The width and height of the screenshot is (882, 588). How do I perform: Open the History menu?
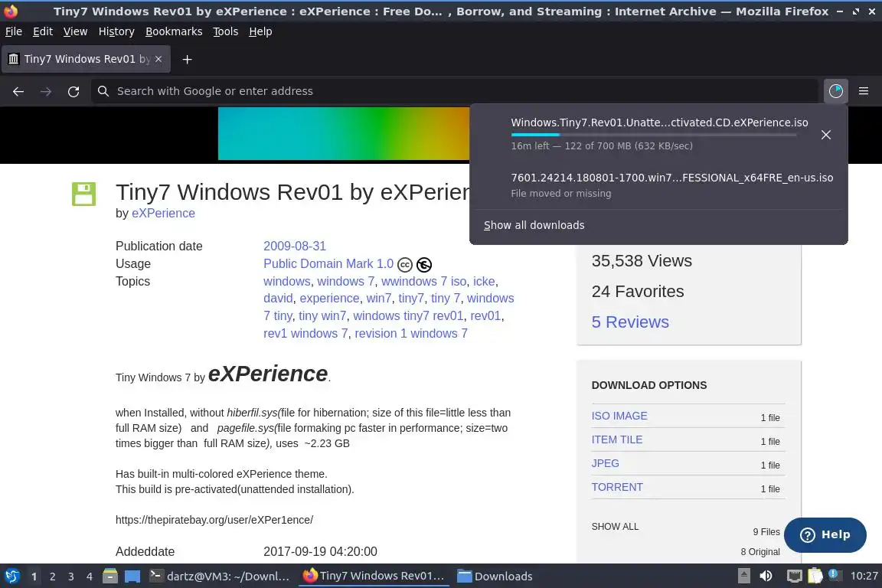[116, 31]
